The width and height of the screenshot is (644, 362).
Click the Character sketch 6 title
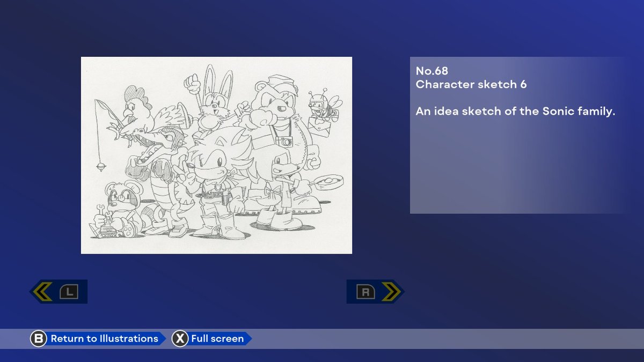coord(471,84)
